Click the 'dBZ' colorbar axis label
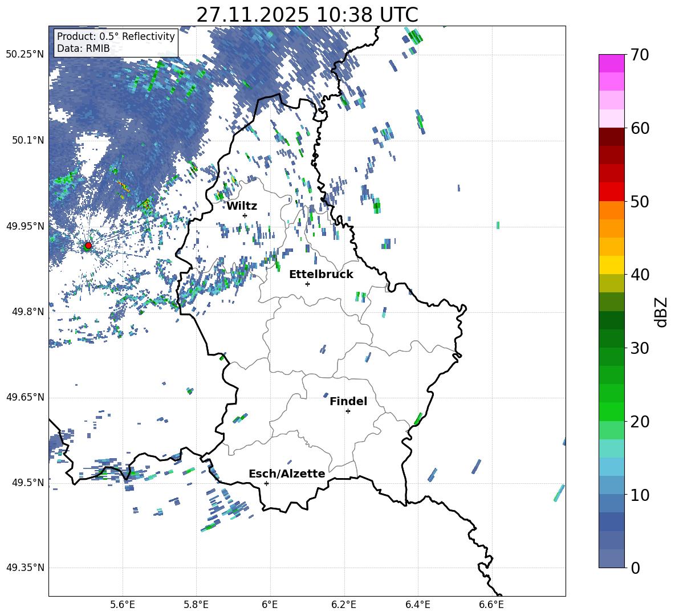Screen dimensions: 675x616 pos(661,312)
